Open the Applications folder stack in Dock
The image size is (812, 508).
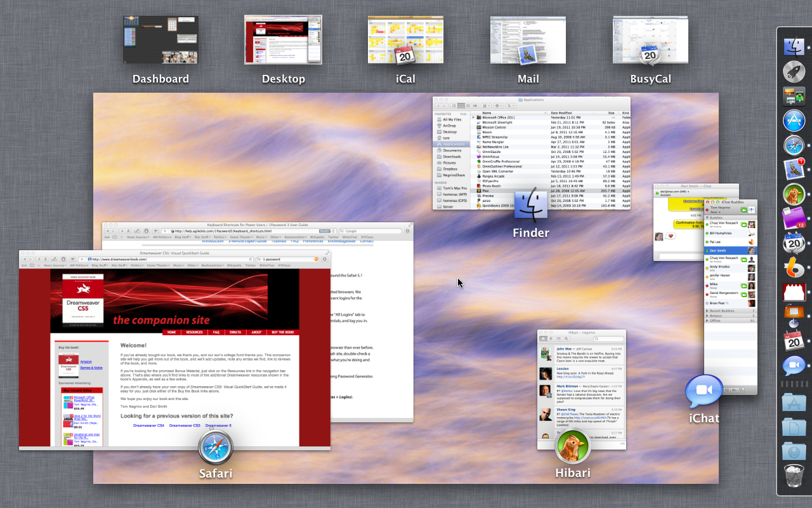(794, 403)
